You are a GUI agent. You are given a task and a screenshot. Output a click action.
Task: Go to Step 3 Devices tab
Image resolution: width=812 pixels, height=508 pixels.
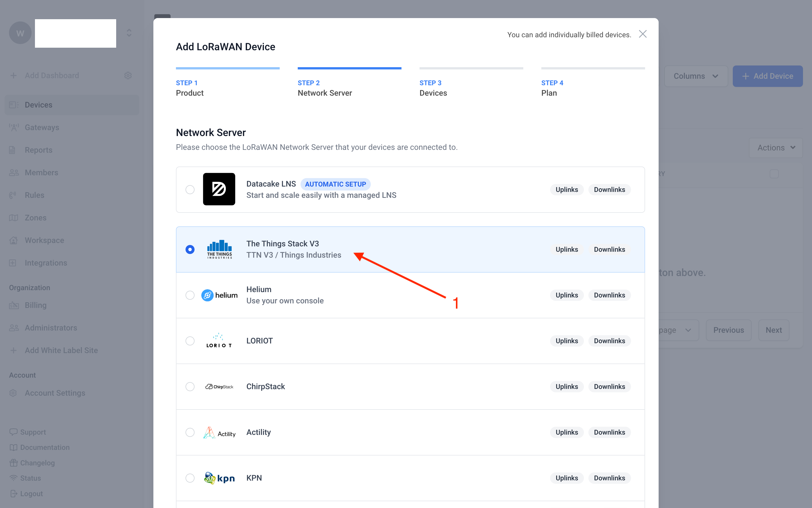pyautogui.click(x=471, y=83)
